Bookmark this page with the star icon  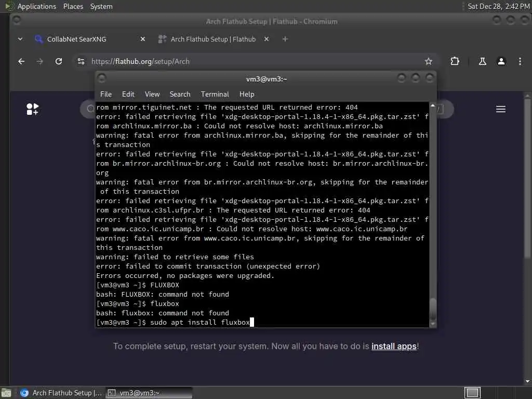click(429, 61)
